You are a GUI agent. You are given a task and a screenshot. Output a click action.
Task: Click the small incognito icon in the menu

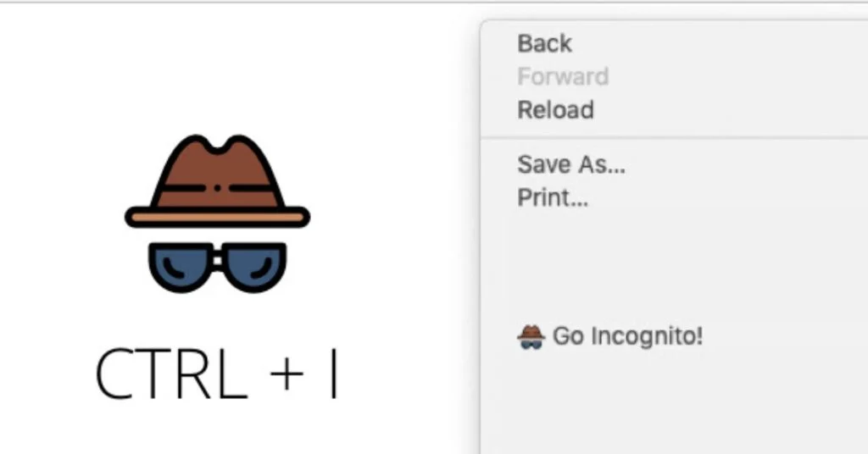tap(531, 337)
